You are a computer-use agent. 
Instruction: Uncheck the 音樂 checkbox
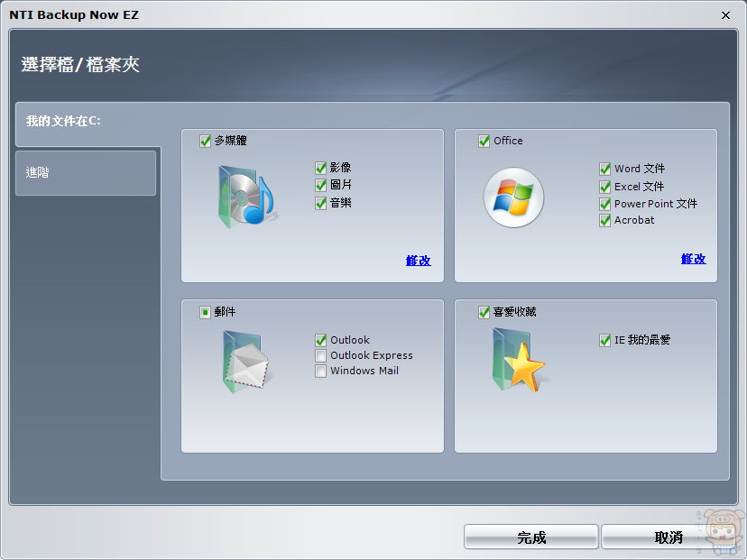pos(320,203)
